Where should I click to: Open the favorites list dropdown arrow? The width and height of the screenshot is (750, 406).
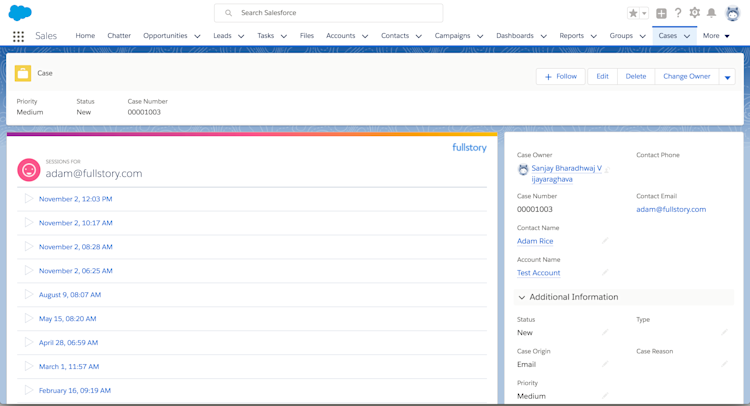coord(644,13)
